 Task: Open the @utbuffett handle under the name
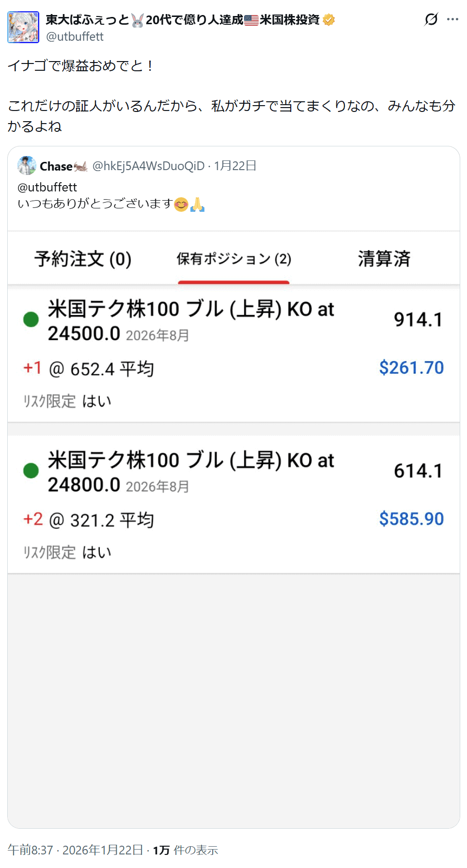click(x=75, y=37)
